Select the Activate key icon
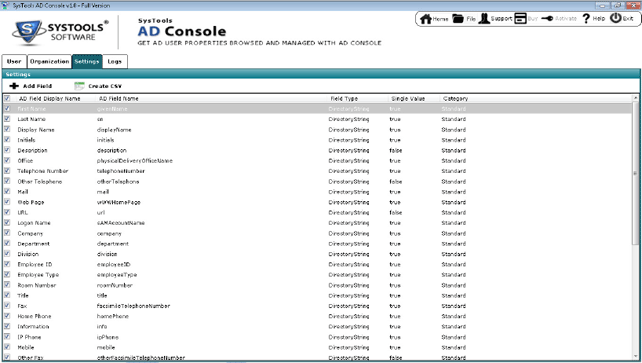Viewport: 642px width, 363px height. click(x=547, y=18)
